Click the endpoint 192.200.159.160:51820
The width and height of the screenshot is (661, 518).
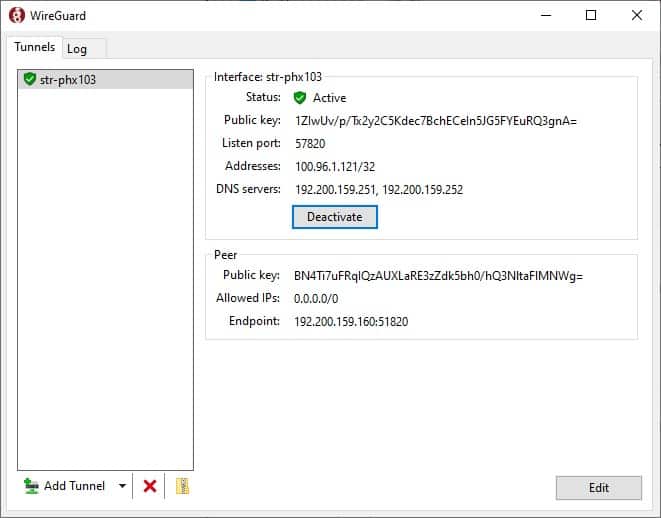pos(351,322)
